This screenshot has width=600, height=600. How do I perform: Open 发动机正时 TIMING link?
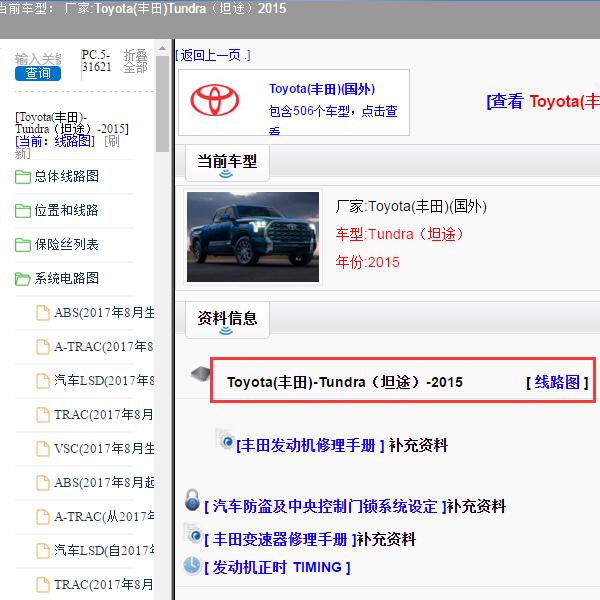277,567
